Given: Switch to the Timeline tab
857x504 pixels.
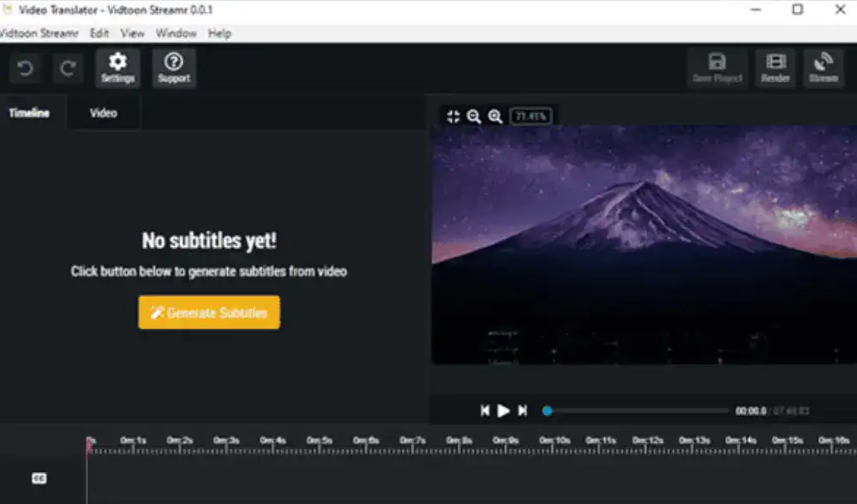Looking at the screenshot, I should [29, 113].
